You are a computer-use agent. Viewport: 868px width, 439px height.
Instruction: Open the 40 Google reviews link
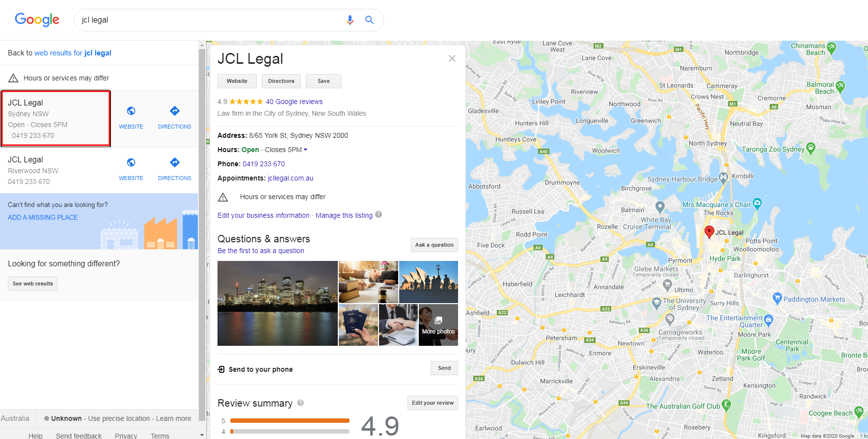click(x=294, y=102)
